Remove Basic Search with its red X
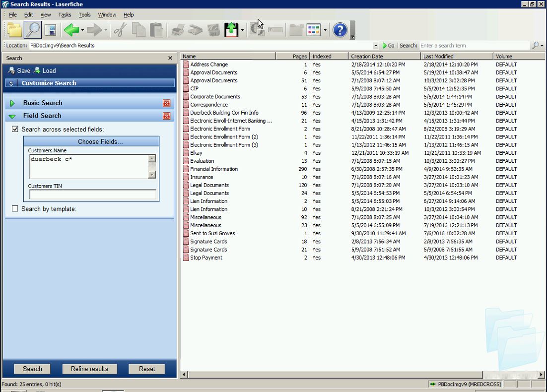Image resolution: width=547 pixels, height=392 pixels. tap(166, 103)
